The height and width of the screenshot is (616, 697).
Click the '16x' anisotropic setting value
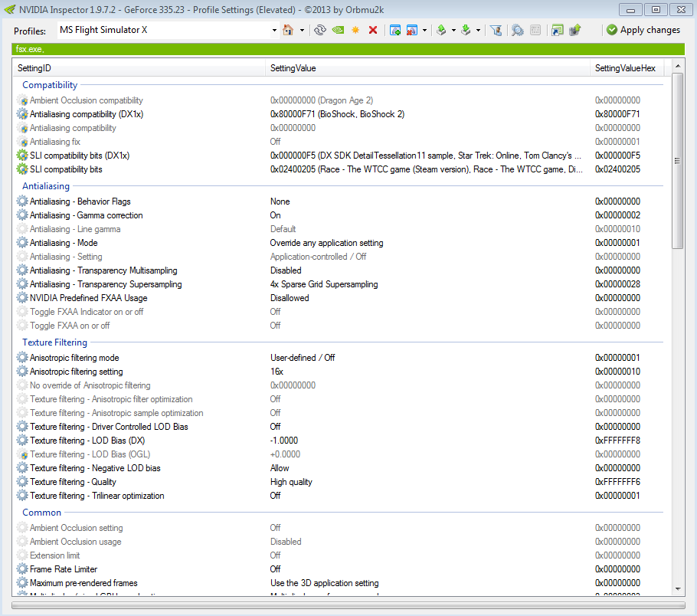(x=277, y=372)
